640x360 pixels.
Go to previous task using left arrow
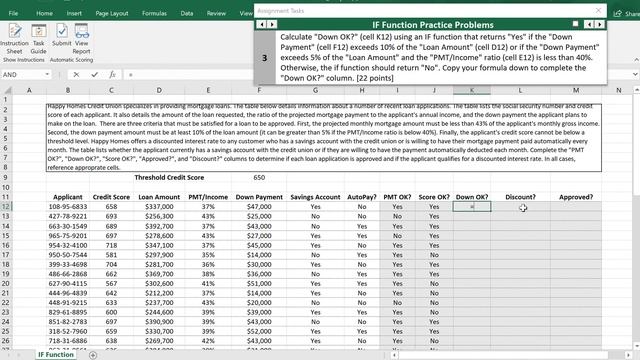(262, 24)
